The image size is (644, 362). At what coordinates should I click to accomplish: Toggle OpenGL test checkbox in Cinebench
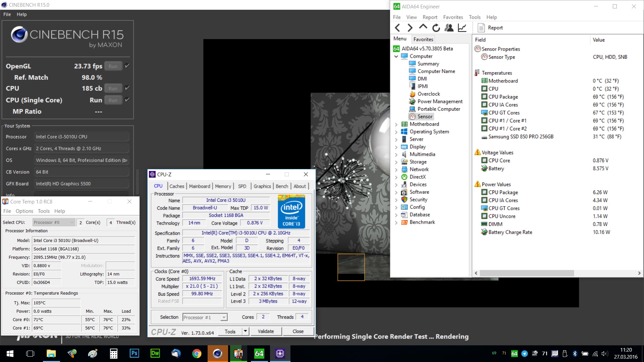click(127, 66)
